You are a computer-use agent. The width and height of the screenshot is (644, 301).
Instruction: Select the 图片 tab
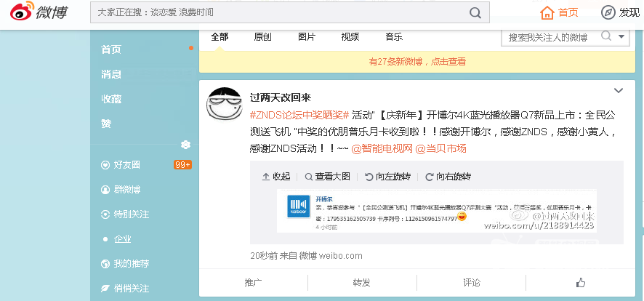click(x=307, y=37)
